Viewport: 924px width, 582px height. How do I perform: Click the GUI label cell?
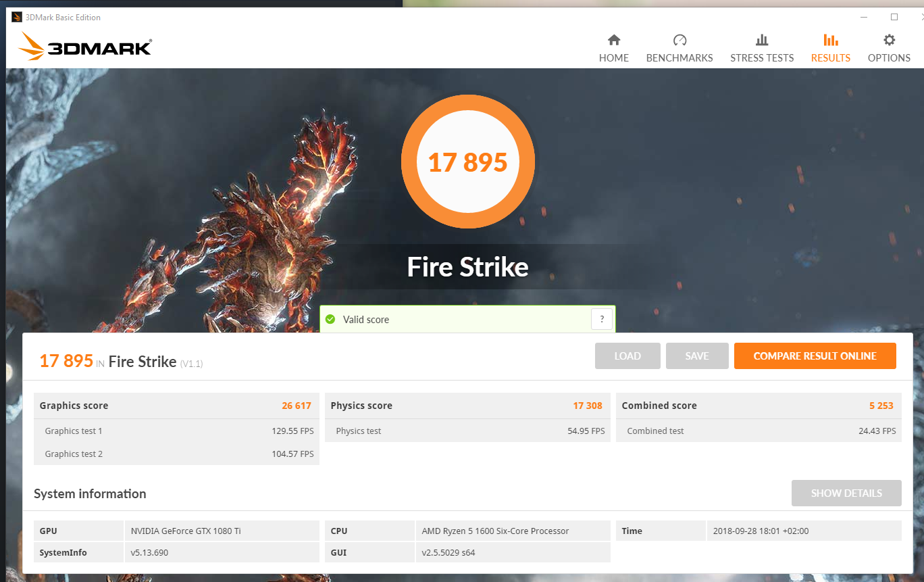click(x=370, y=552)
